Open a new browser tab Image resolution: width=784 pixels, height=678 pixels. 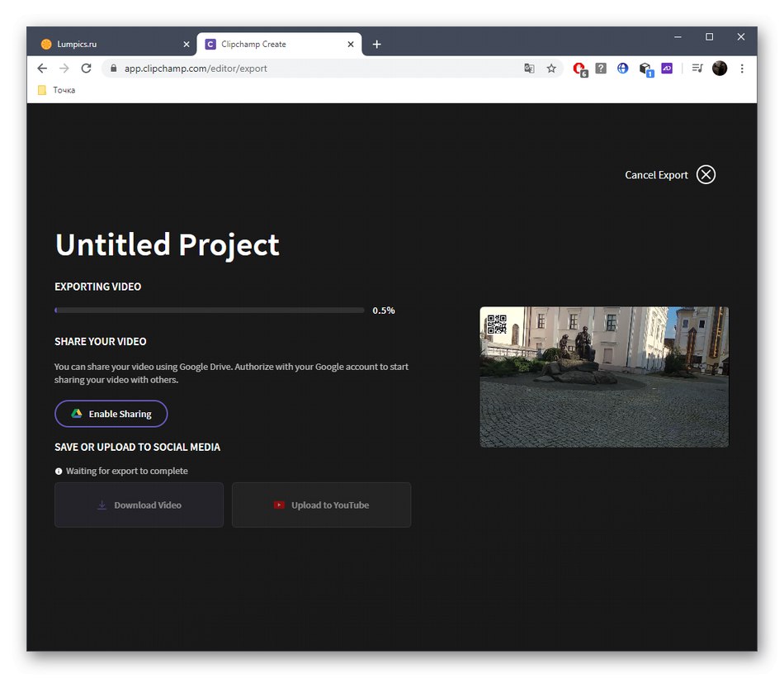(377, 44)
